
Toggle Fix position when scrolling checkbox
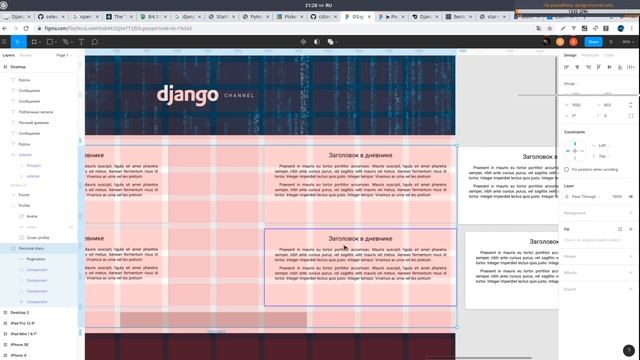(x=567, y=169)
